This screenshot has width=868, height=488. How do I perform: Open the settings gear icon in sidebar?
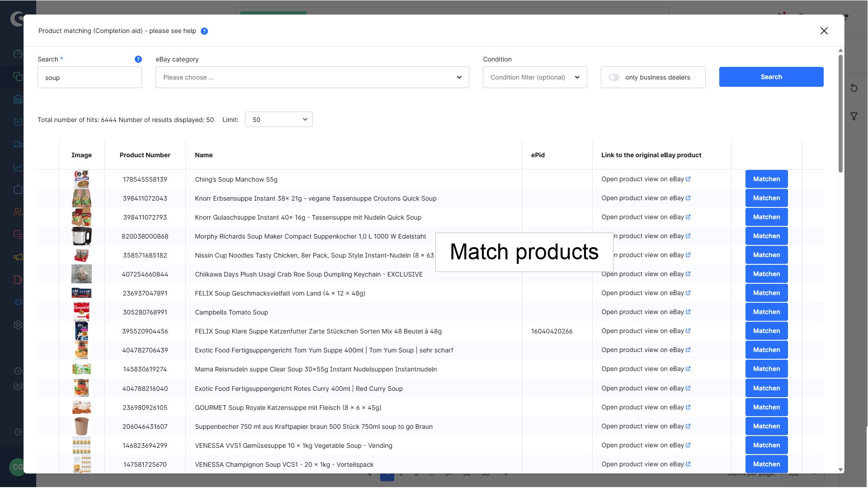point(18,325)
